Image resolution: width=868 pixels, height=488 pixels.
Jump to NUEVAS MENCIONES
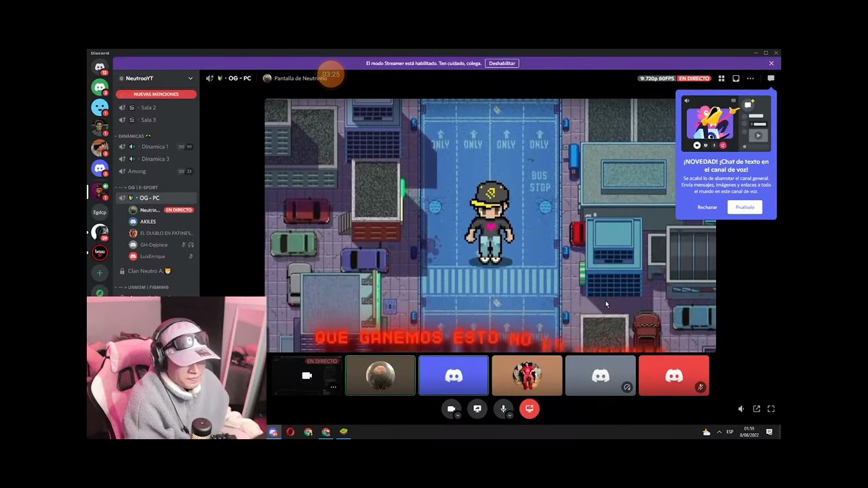click(156, 94)
